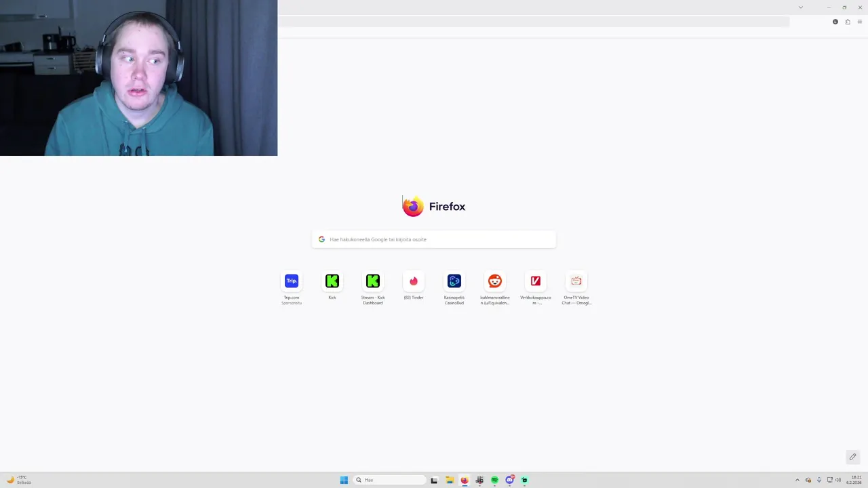Click the Firefox taskbar icon
This screenshot has height=488, width=868.
click(465, 480)
